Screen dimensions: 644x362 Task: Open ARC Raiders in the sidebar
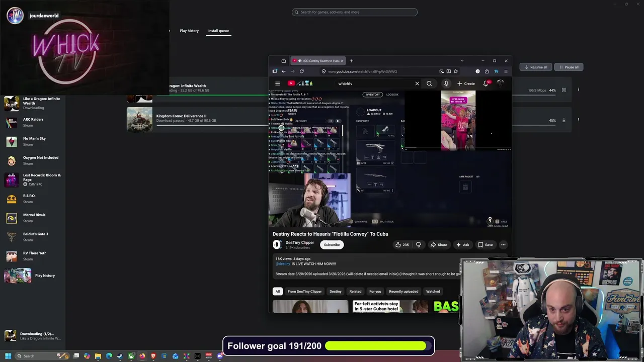33,122
